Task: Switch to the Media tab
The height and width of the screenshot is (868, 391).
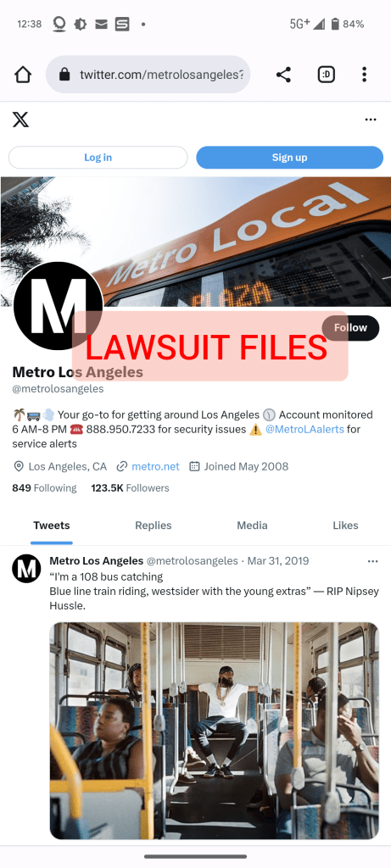Action: pos(252,526)
